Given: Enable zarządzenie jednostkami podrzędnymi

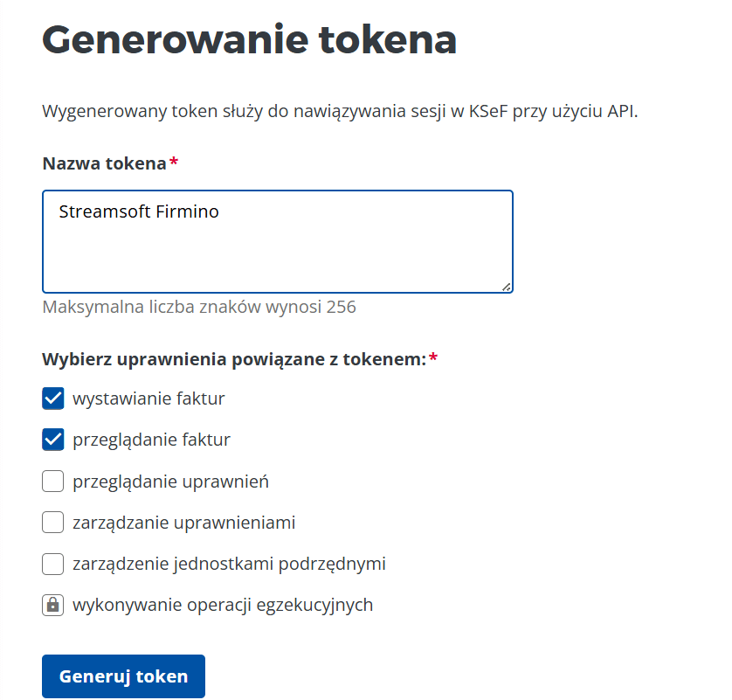Looking at the screenshot, I should click(52, 563).
